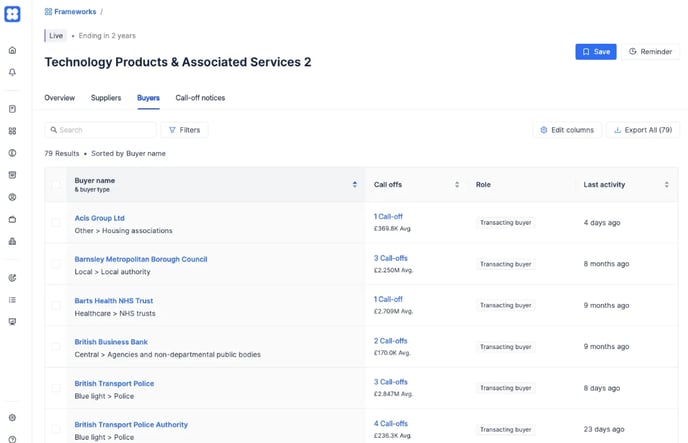This screenshot has width=688, height=443.
Task: Click the presentation screen icon in sidebar
Action: pyautogui.click(x=12, y=322)
